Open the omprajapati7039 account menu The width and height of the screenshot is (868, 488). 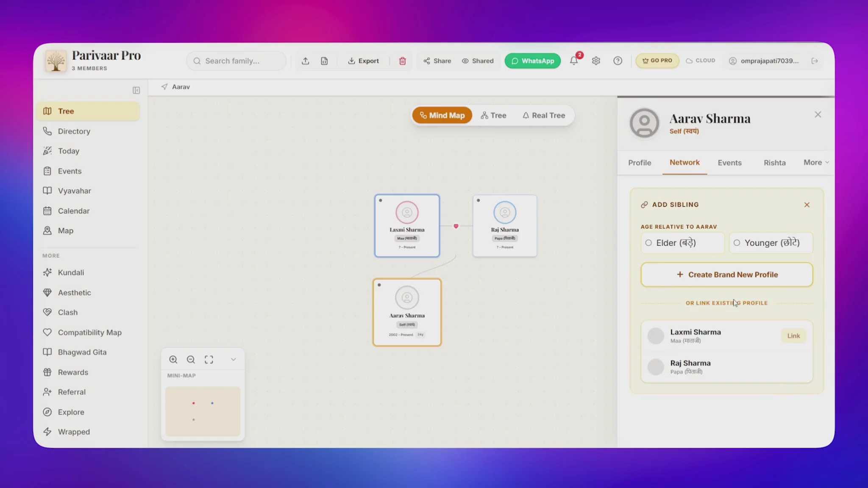coord(764,61)
